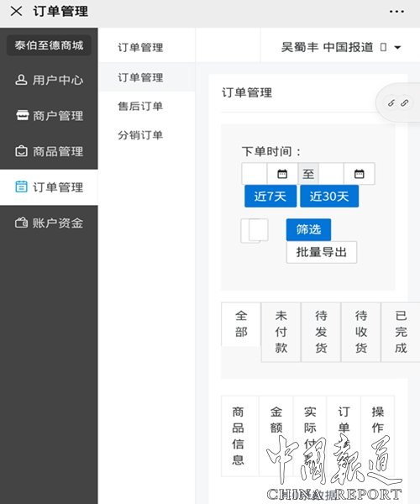Open the three-dot more options menu

coord(396,12)
